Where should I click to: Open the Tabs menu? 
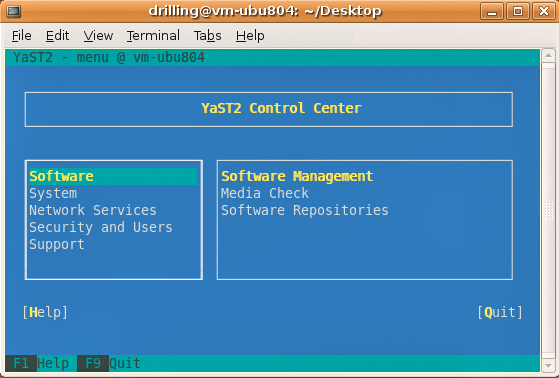[x=207, y=36]
